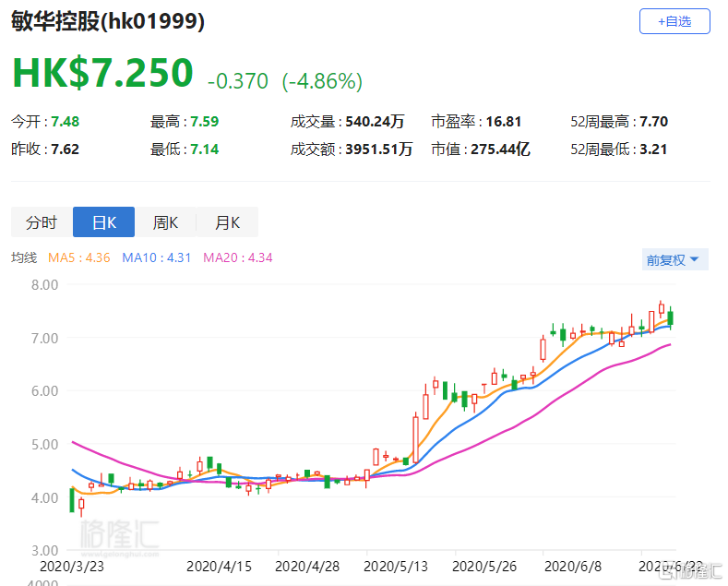Select the 日K tab
The height and width of the screenshot is (586, 728).
(104, 222)
